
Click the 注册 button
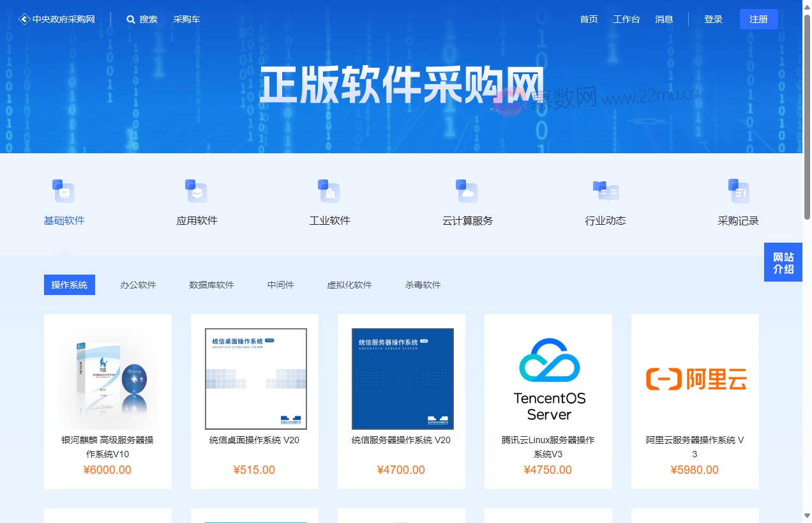[758, 19]
